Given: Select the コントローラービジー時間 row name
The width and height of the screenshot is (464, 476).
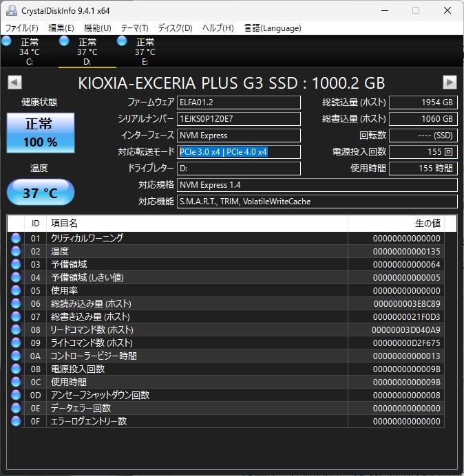Looking at the screenshot, I should click(94, 356).
